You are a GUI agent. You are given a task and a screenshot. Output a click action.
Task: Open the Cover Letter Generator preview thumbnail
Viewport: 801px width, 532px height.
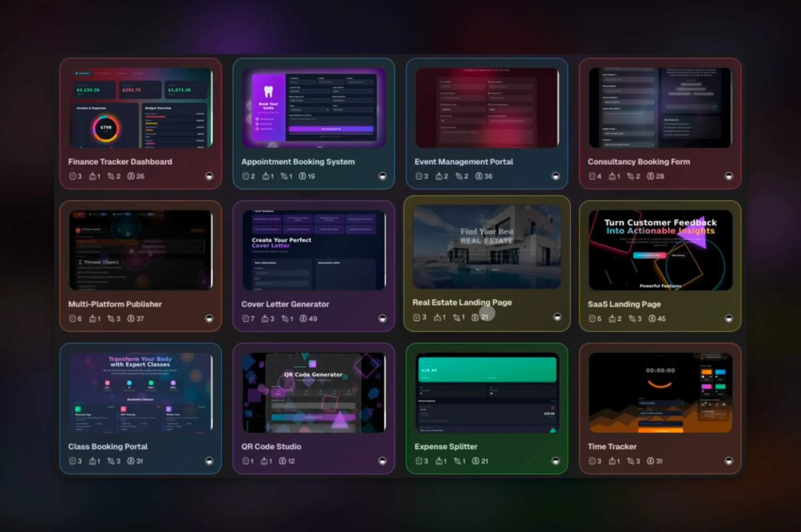[314, 250]
